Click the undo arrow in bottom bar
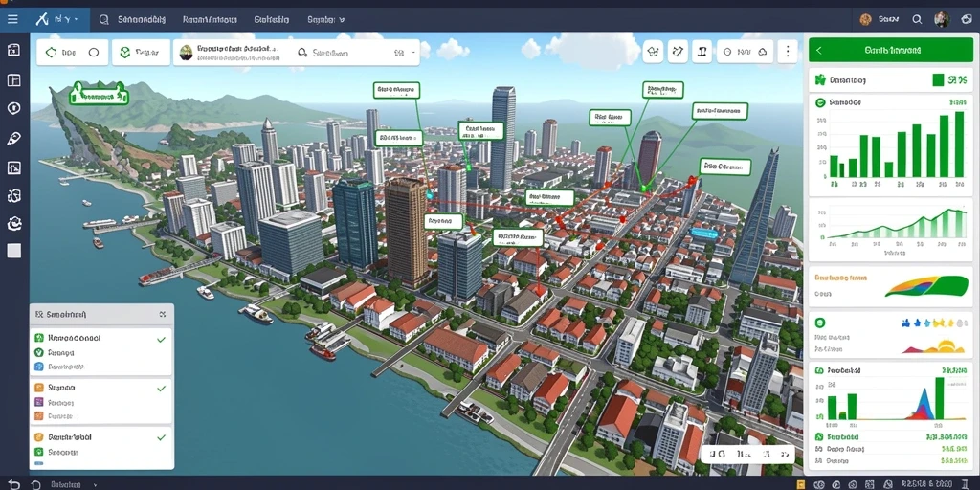 click(13, 484)
